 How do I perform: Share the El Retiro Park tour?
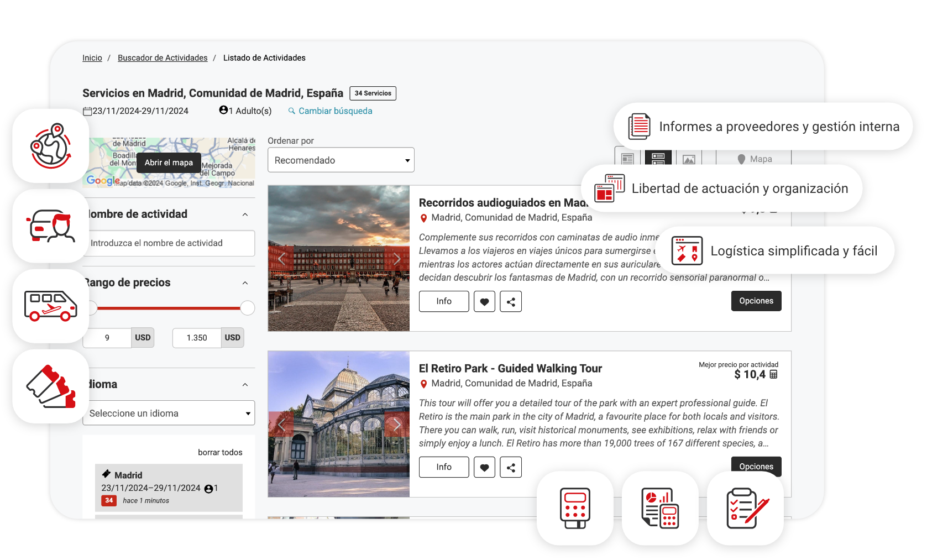coord(511,467)
